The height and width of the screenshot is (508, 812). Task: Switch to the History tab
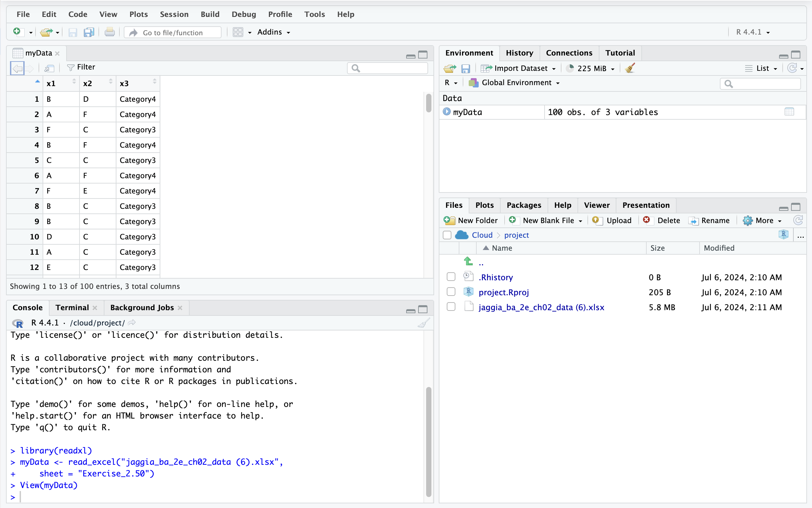520,53
